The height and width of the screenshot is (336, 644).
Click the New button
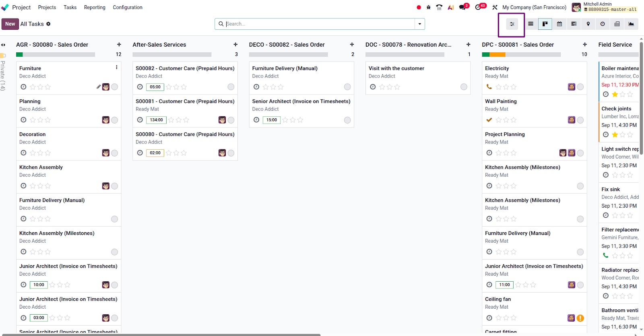10,24
